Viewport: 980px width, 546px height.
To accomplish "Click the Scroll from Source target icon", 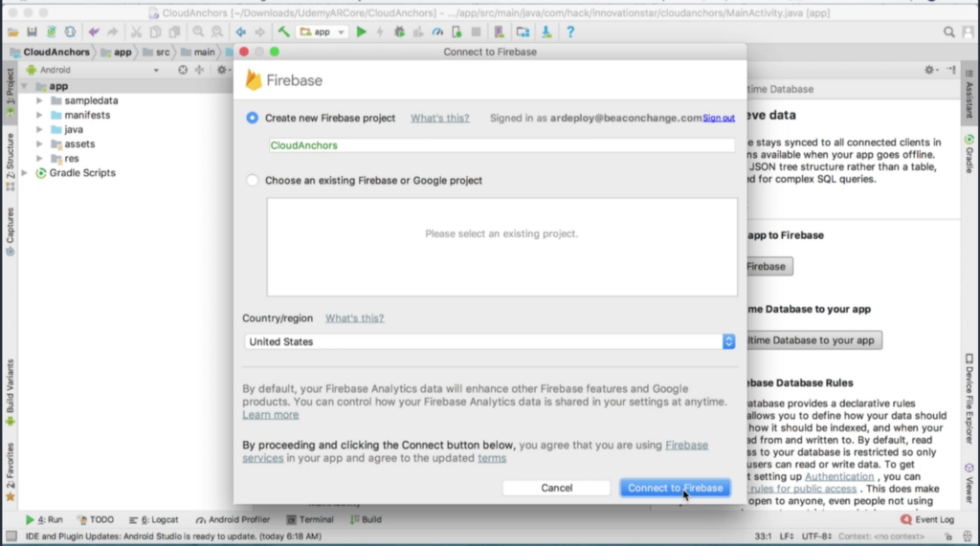I will coord(183,70).
